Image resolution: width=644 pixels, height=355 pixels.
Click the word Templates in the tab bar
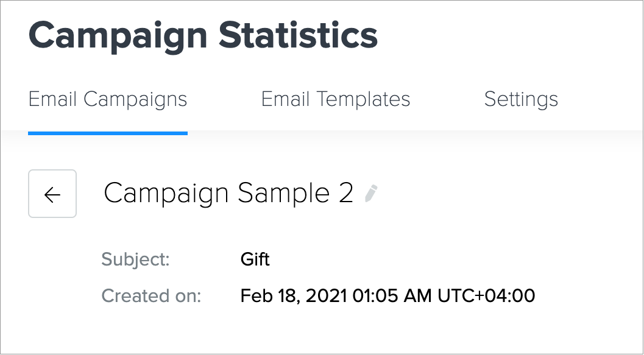(366, 99)
